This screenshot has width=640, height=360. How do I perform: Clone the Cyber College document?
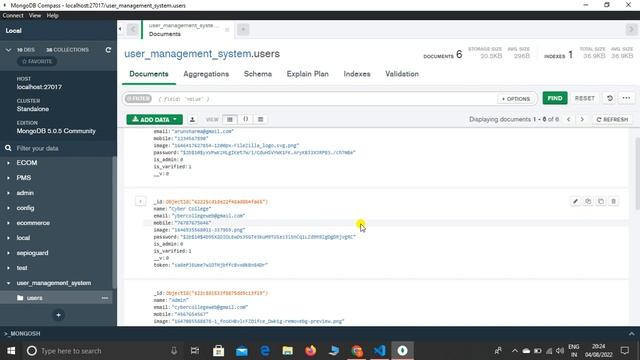601,201
